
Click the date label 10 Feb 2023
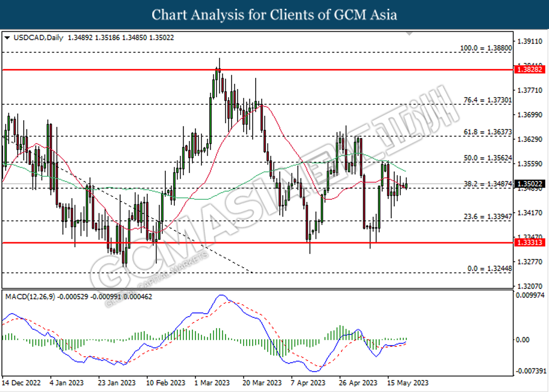click(166, 383)
